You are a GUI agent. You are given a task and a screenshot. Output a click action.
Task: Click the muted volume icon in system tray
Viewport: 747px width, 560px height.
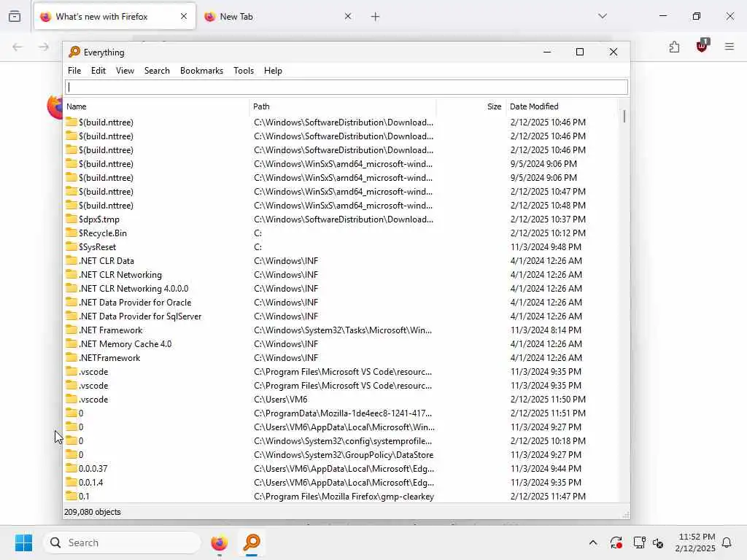(x=659, y=542)
